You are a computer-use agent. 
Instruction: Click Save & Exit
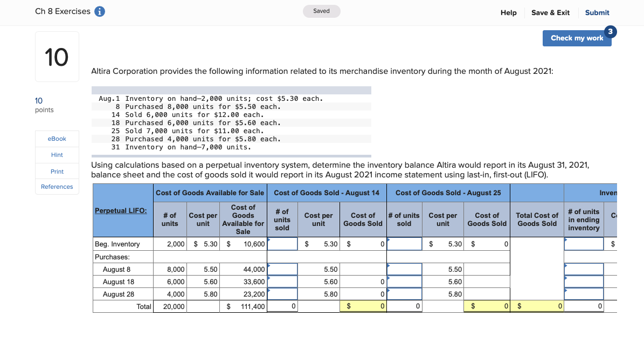(550, 13)
